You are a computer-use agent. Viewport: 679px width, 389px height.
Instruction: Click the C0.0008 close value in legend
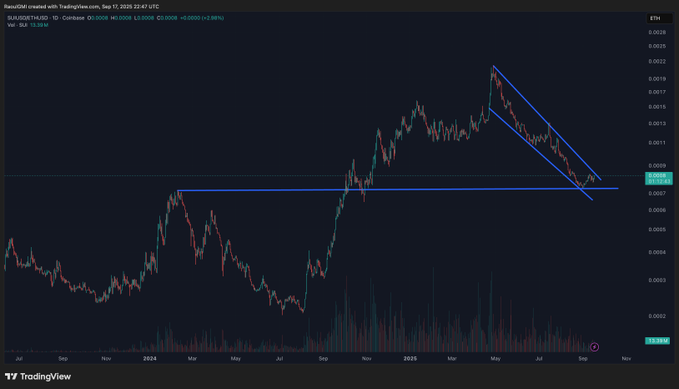pos(167,18)
